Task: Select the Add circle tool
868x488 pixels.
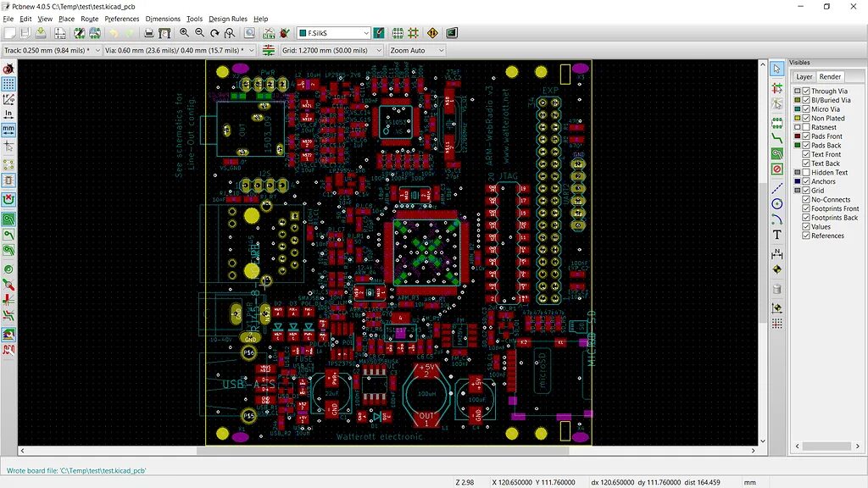Action: pos(777,204)
